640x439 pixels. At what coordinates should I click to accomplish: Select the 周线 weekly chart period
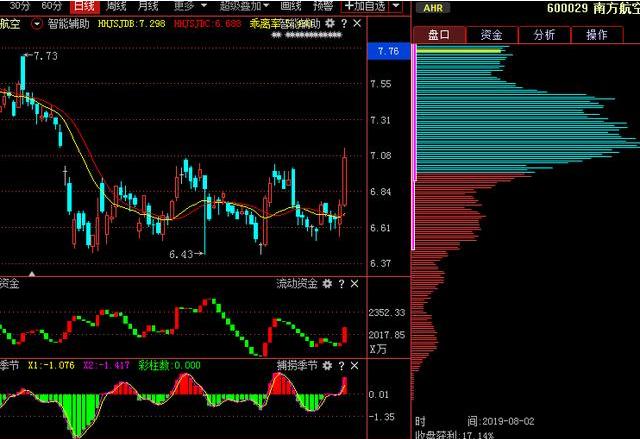point(116,6)
